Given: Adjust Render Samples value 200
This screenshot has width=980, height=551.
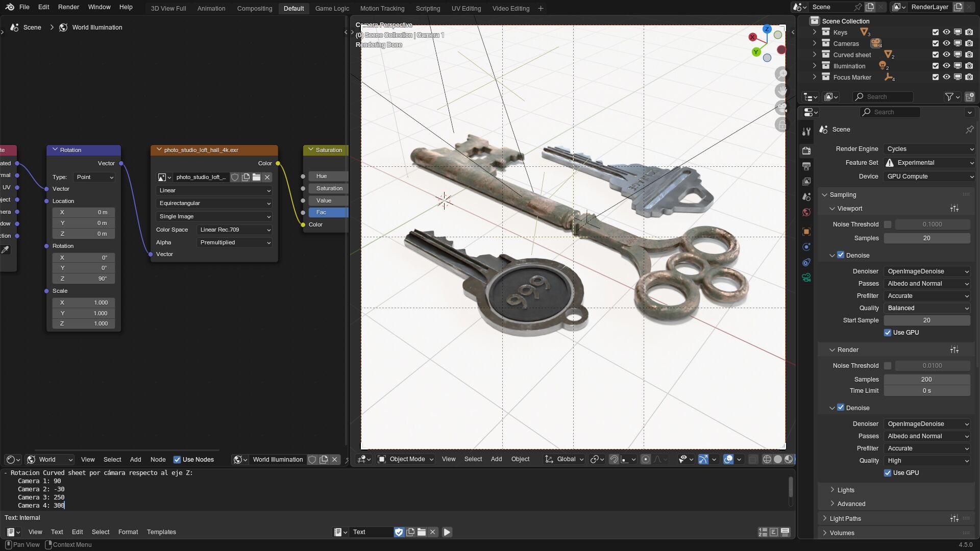Looking at the screenshot, I should pos(927,380).
